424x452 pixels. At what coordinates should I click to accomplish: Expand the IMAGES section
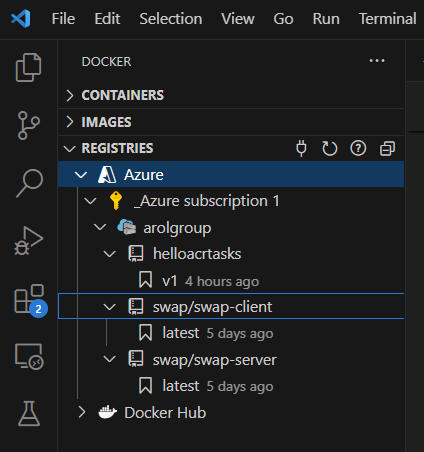click(x=70, y=122)
